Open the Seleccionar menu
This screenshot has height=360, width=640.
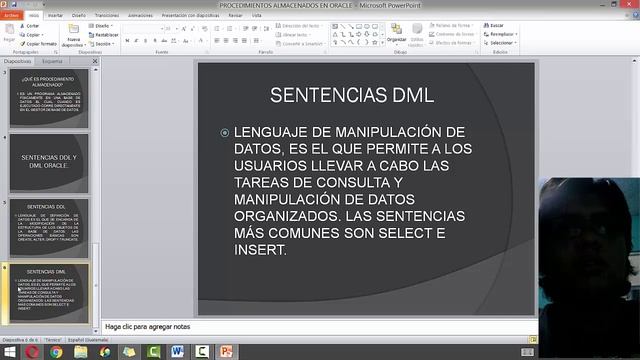[x=500, y=43]
